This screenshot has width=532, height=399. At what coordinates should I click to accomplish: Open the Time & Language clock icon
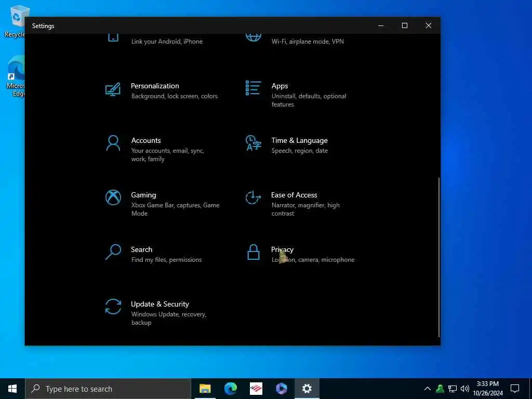point(253,143)
